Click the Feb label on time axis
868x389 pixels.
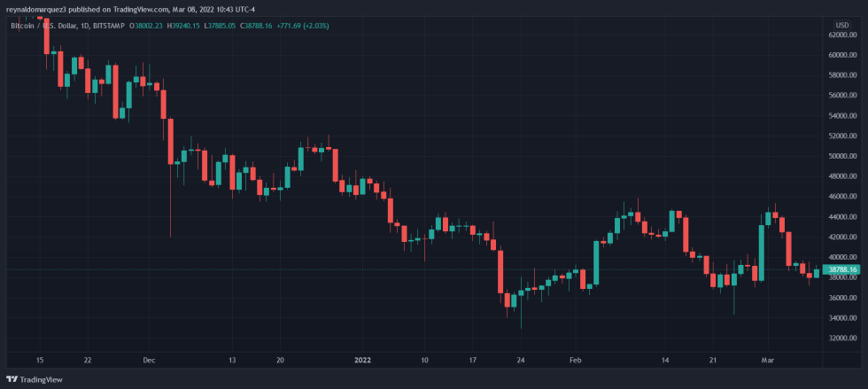pos(576,360)
